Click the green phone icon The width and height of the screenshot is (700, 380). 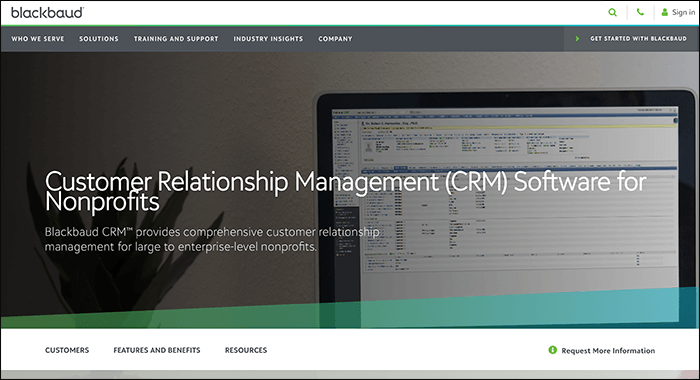(640, 12)
